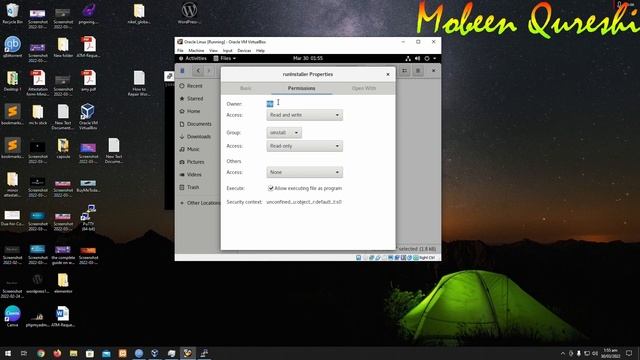This screenshot has height=360, width=640.
Task: Select qBittorrent desktop shortcut
Action: 12,47
